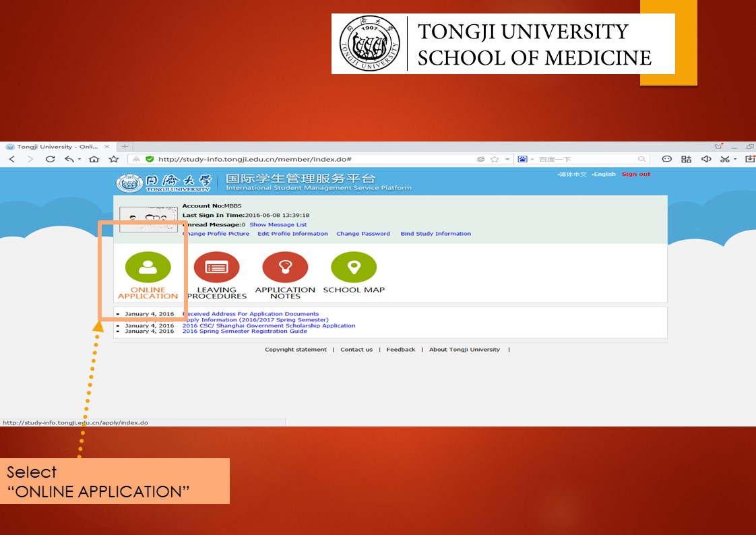
Task: Click the Edit Profile Information link
Action: pyautogui.click(x=292, y=234)
